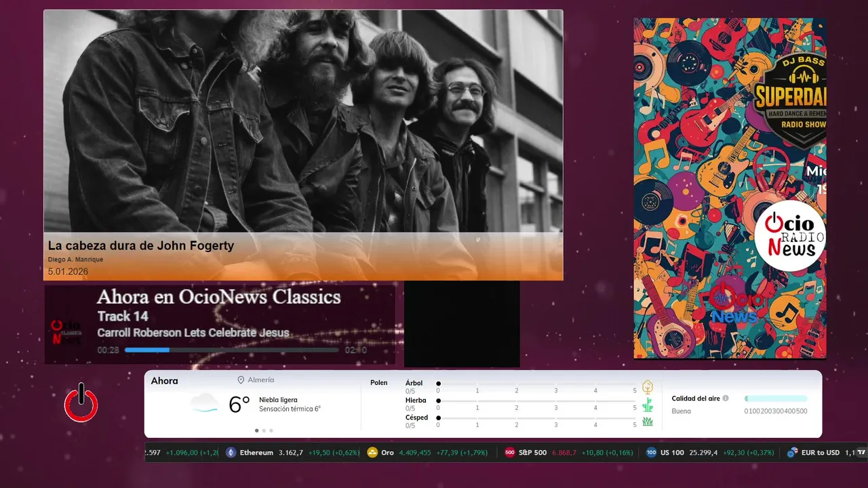Click the grass Hierba pollen icon
This screenshot has width=868, height=488.
coord(648,405)
